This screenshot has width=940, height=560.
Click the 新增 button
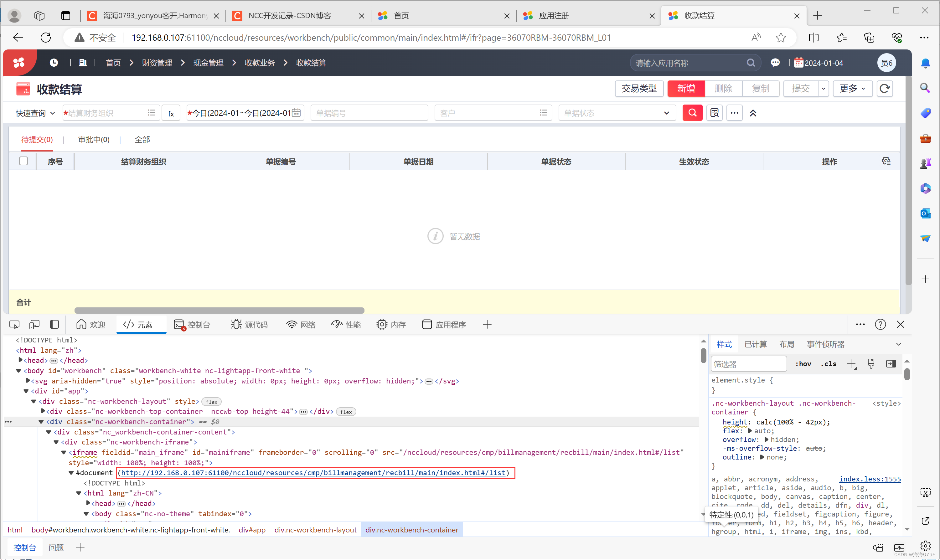tap(686, 89)
